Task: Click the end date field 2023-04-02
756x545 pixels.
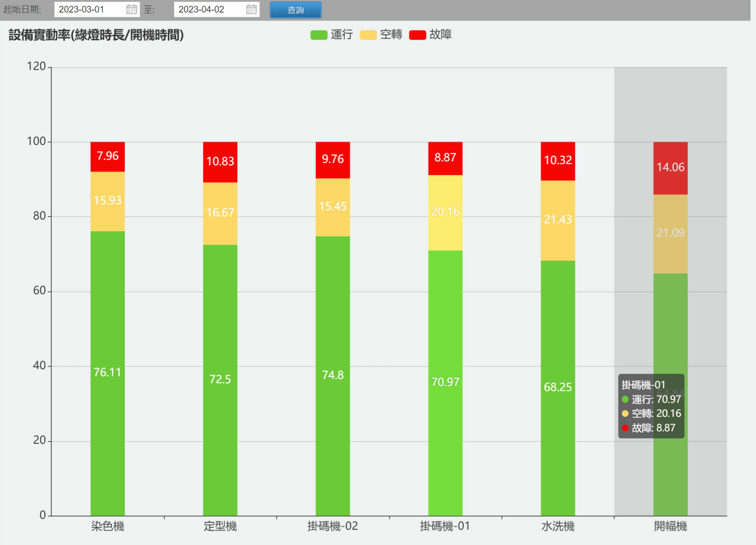Action: [x=217, y=9]
